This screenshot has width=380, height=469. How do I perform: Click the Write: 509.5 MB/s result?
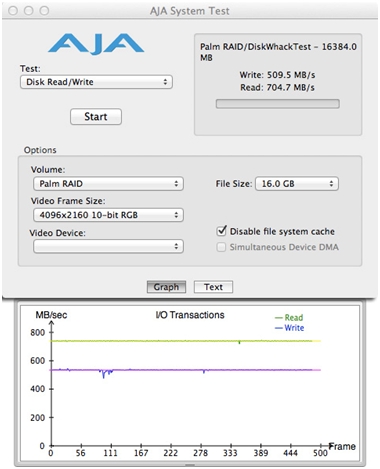tap(277, 75)
